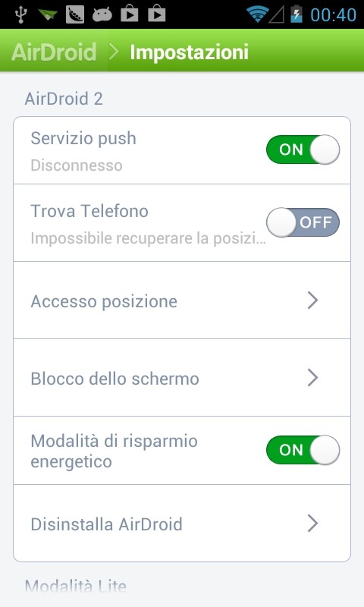The height and width of the screenshot is (607, 364).
Task: Tap the clock showing 00:40
Action: click(333, 14)
